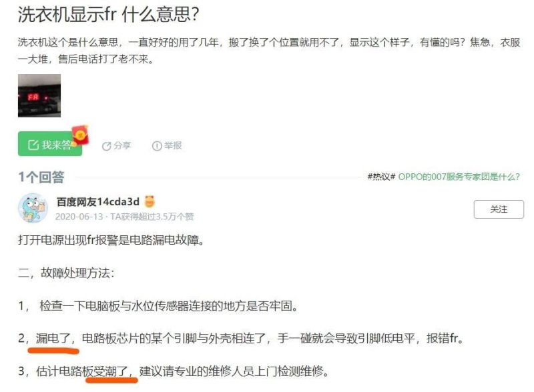Click the underlined text 受潮了
The image size is (534, 392).
tap(111, 371)
